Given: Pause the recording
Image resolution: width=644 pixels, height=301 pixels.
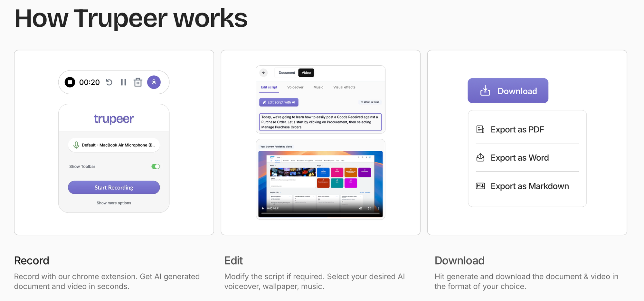Looking at the screenshot, I should tap(123, 82).
